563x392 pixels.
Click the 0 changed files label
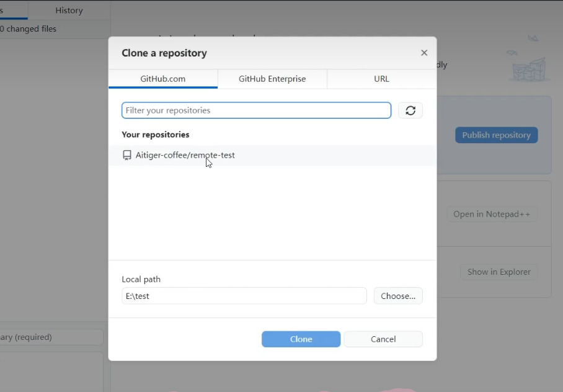click(29, 29)
